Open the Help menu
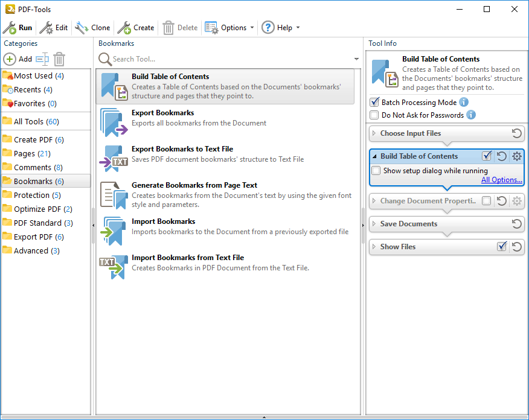Screen dimensions: 529x420 coord(281,28)
